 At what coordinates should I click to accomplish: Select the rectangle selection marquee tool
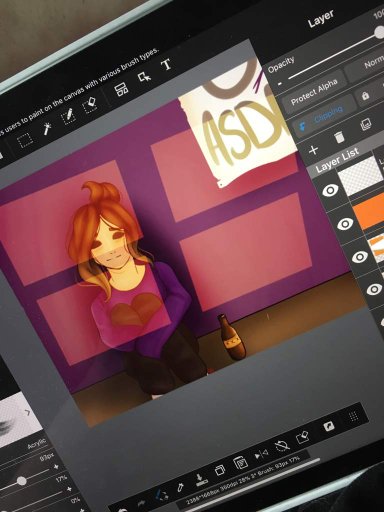25,140
